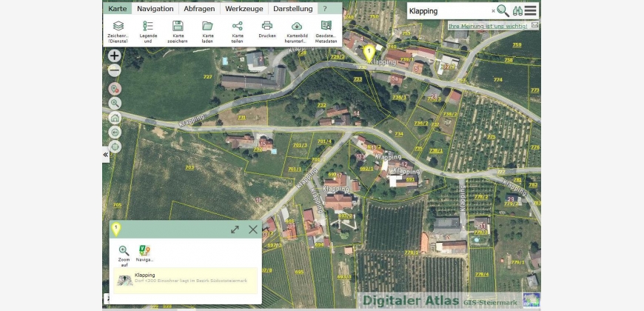Click Karte speichern floppy disk icon
The height and width of the screenshot is (311, 644).
point(178,30)
